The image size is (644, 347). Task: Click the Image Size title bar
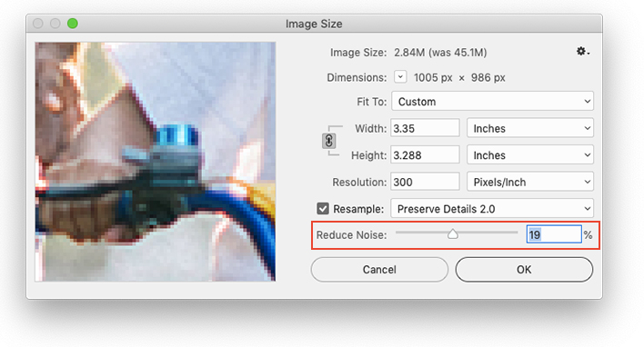pos(314,24)
